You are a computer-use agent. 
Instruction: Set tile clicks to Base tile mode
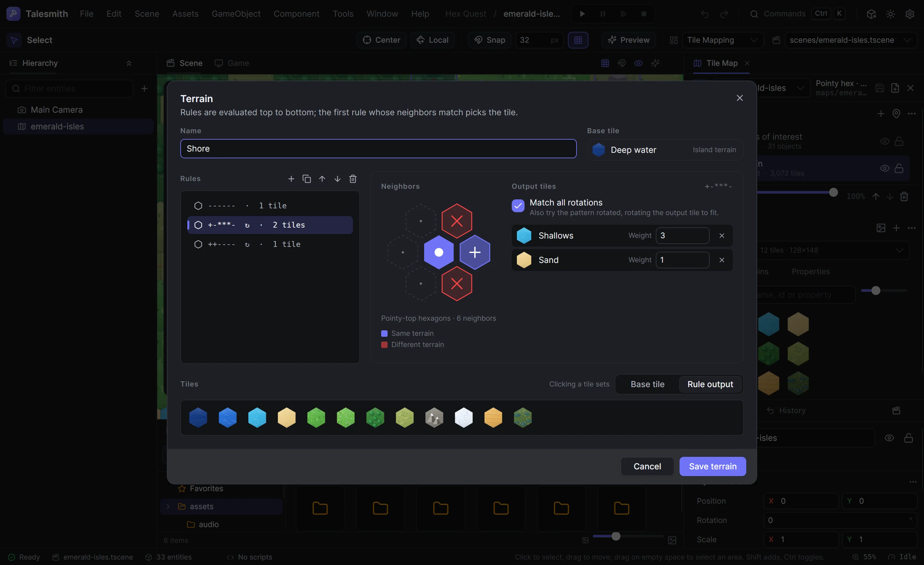pyautogui.click(x=647, y=384)
